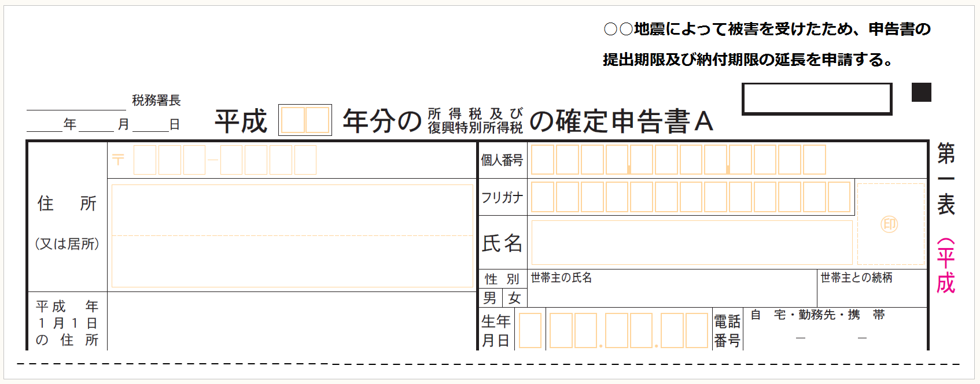Click the 氏名 name entry field
The image size is (980, 384).
click(691, 242)
